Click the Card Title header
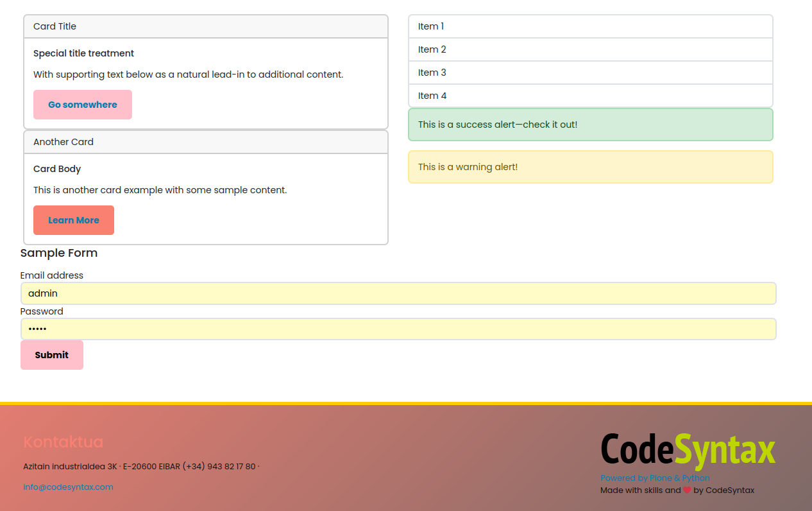The width and height of the screenshot is (812, 511). point(206,26)
